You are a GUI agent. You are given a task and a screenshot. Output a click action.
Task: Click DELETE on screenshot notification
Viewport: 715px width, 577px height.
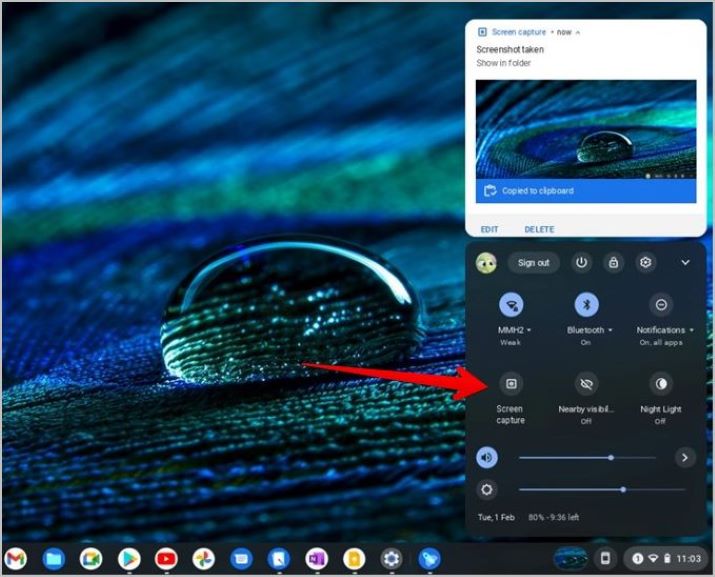tap(539, 229)
